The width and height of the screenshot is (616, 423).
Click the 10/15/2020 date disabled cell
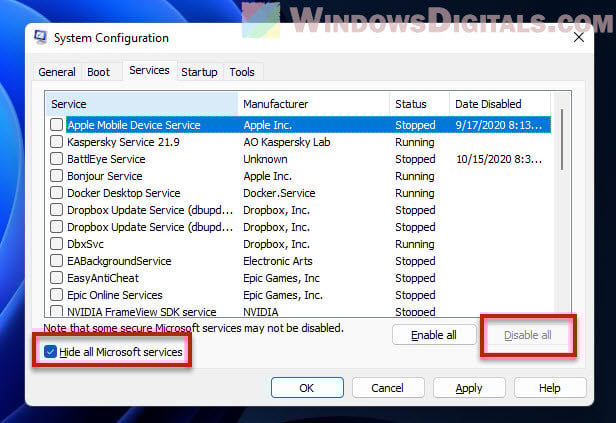499,159
